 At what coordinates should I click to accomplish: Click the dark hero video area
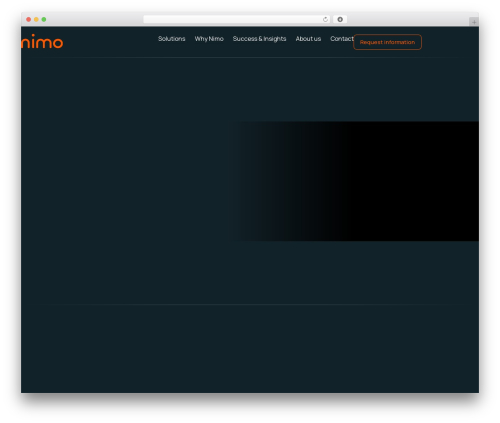click(x=356, y=181)
